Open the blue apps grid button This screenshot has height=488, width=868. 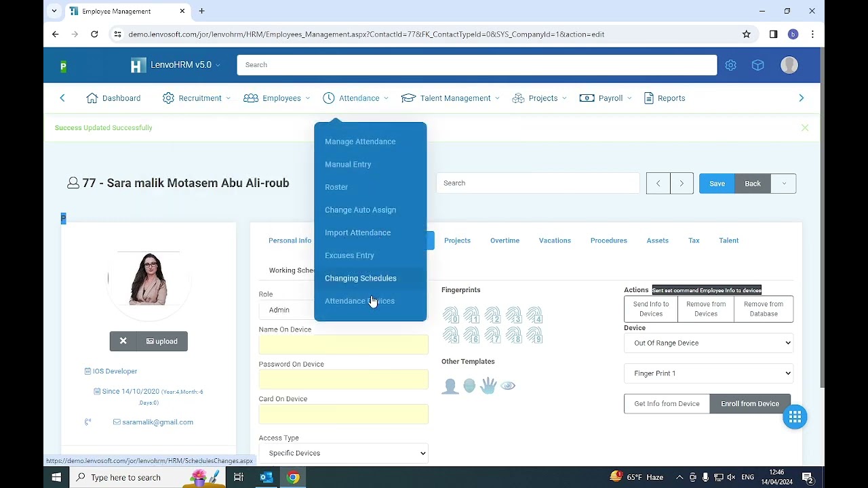tap(795, 416)
